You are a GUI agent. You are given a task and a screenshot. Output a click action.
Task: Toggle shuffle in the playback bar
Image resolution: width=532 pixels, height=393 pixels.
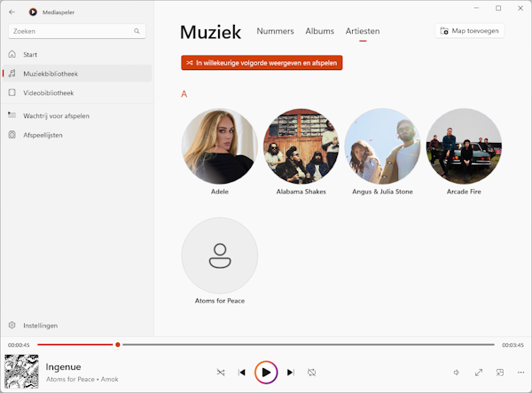pyautogui.click(x=221, y=373)
